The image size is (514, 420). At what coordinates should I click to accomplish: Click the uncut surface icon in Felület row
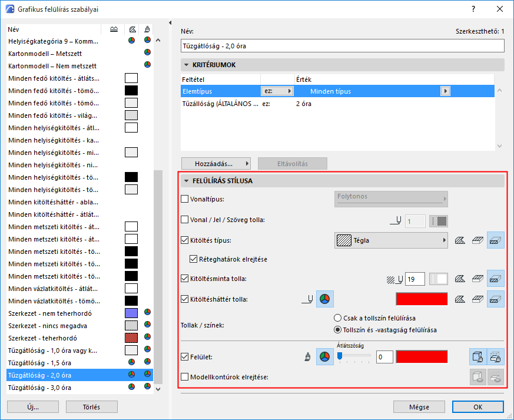(478, 357)
